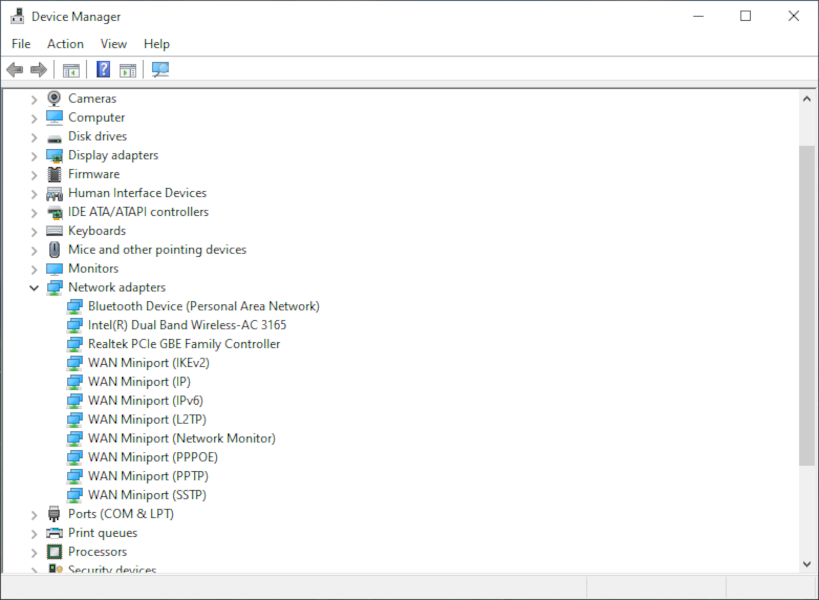
Task: Select WAN Miniport (PPTP) device
Action: pyautogui.click(x=148, y=476)
